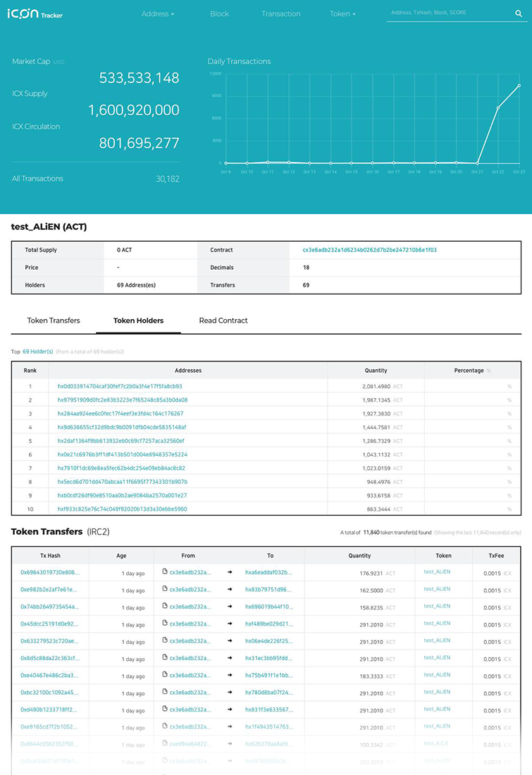Open rank 6 holder address hx0e21c6976b3ff1df
Screen dimensions: 532x775
(123, 454)
